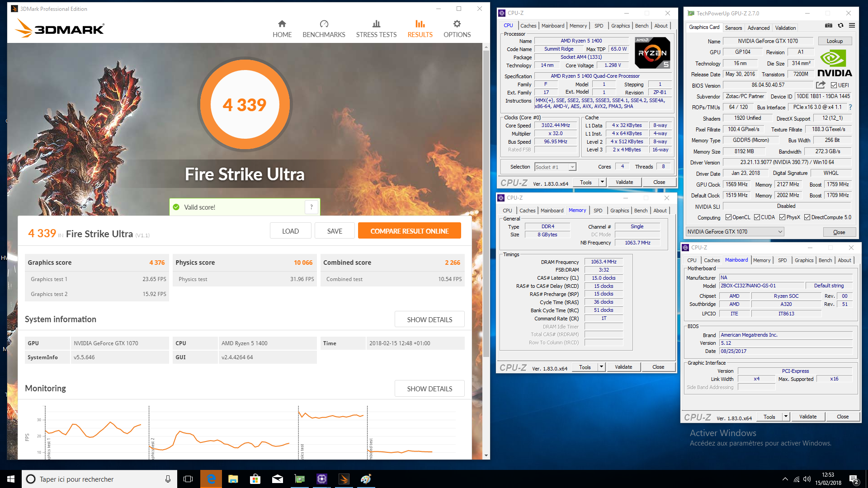Viewport: 868px width, 488px height.
Task: Toggle the UEFI checkbox in GPU-Z
Action: click(834, 85)
